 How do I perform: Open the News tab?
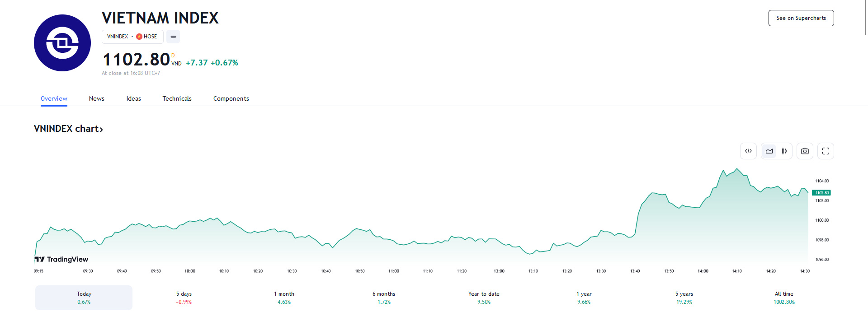click(96, 98)
